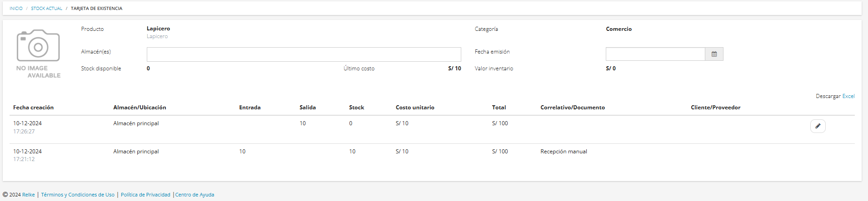Image resolution: width=868 pixels, height=201 pixels.
Task: Click the Costo unitario column header
Action: point(415,108)
